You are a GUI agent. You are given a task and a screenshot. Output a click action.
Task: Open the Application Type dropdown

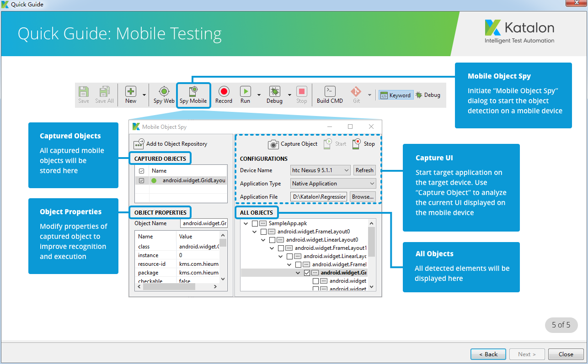click(333, 183)
